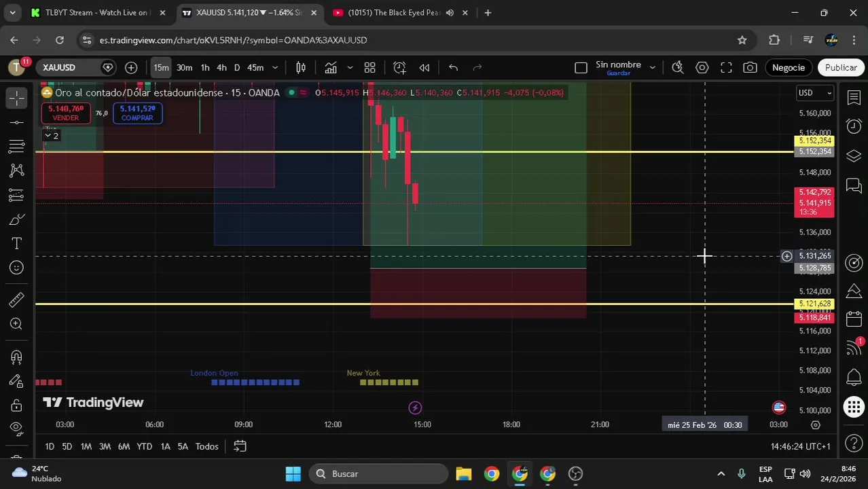Screen dimensions: 868x489
Task: Collapse the indicator legend showing 2
Action: click(x=52, y=136)
